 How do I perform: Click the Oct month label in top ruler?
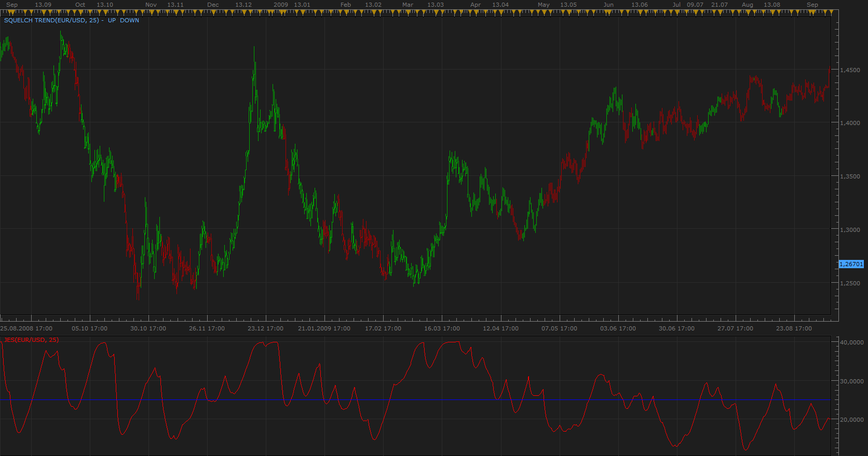click(x=80, y=5)
